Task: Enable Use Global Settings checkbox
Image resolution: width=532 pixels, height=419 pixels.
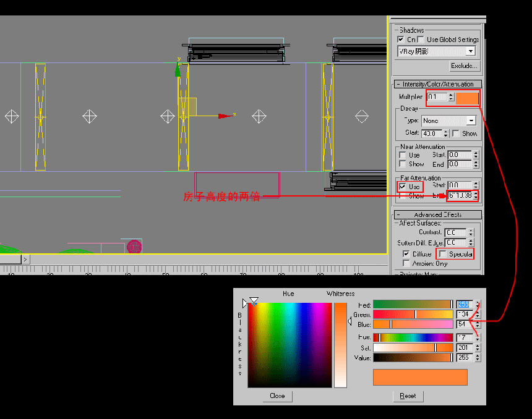Action: click(421, 40)
